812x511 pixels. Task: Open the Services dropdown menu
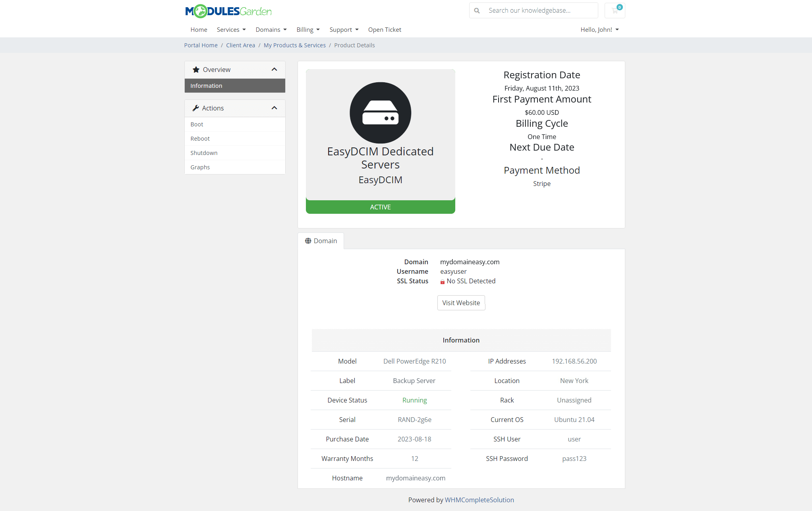pyautogui.click(x=231, y=29)
